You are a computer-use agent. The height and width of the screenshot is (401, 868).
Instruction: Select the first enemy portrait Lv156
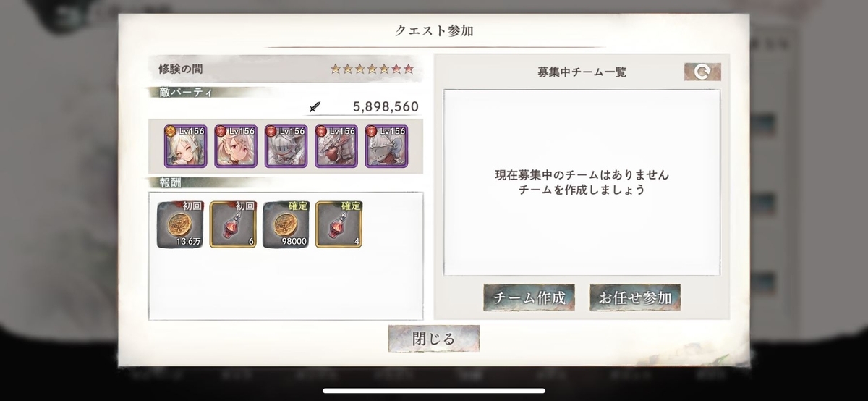tap(184, 146)
